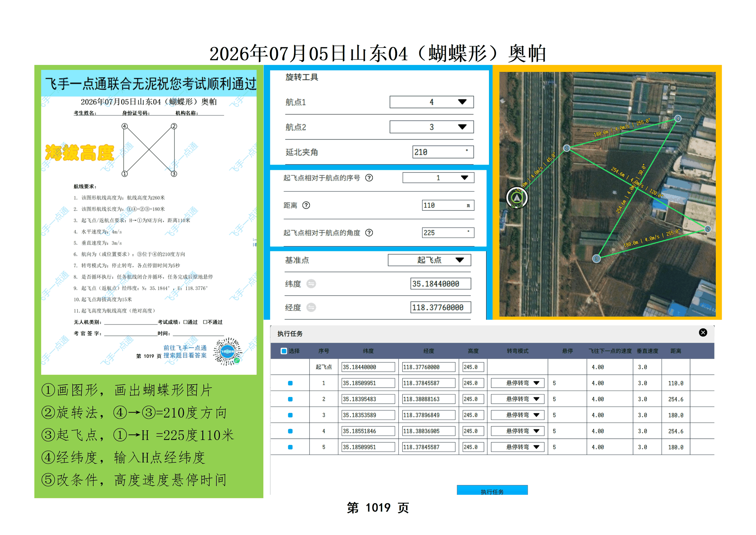Click the 高度 column header
Viewport: 756px width, 535px height.
(473, 351)
